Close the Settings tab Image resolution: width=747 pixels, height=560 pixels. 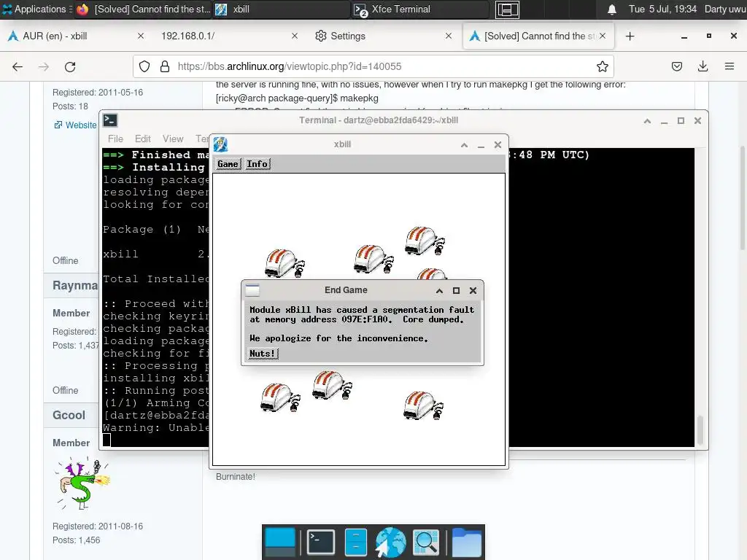click(449, 36)
